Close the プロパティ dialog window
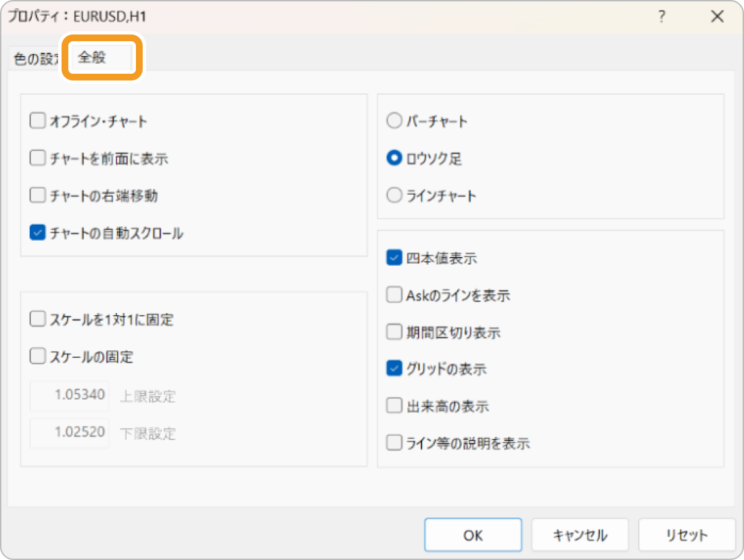The height and width of the screenshot is (560, 744). [718, 17]
